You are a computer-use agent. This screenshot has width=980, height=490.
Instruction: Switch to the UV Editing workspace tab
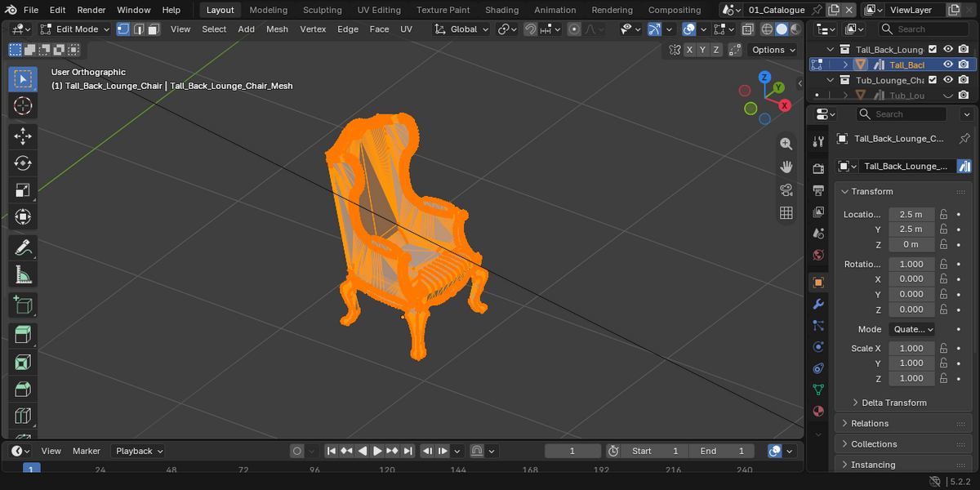pyautogui.click(x=379, y=10)
